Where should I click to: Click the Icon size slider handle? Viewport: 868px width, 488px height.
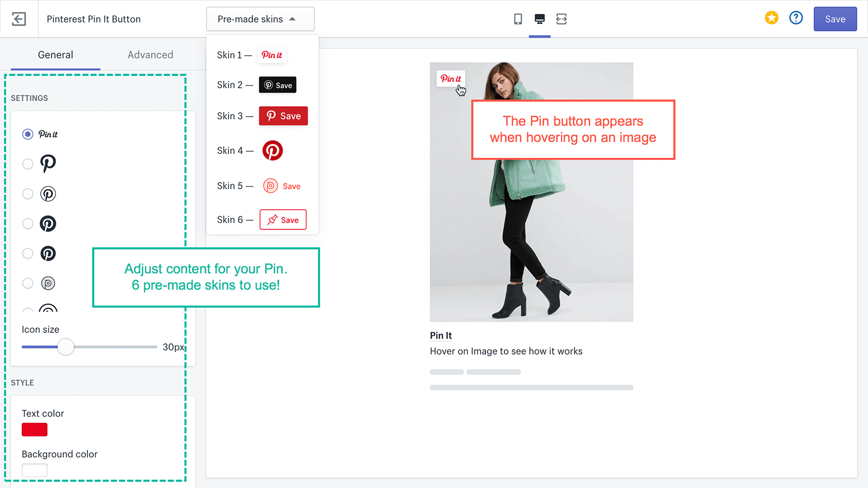pos(66,346)
